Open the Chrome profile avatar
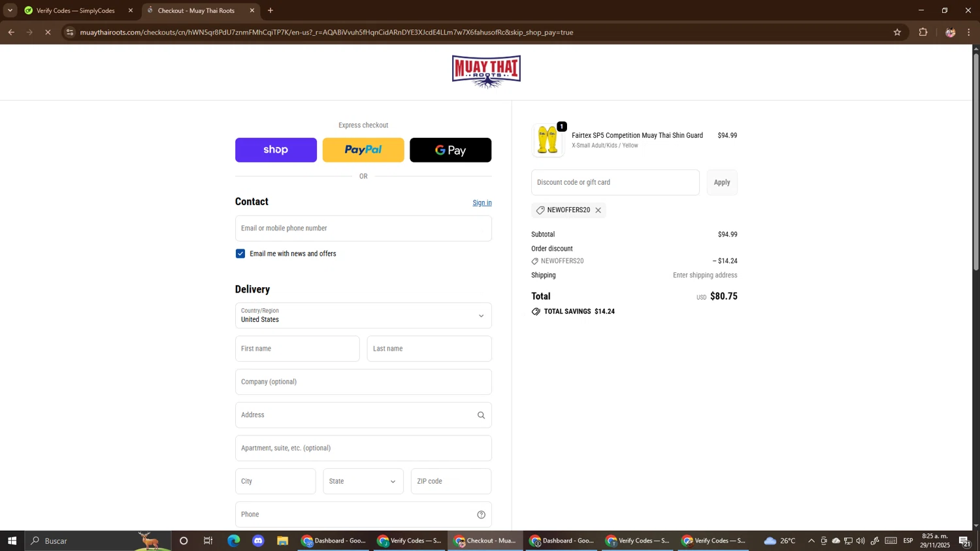 [x=950, y=32]
